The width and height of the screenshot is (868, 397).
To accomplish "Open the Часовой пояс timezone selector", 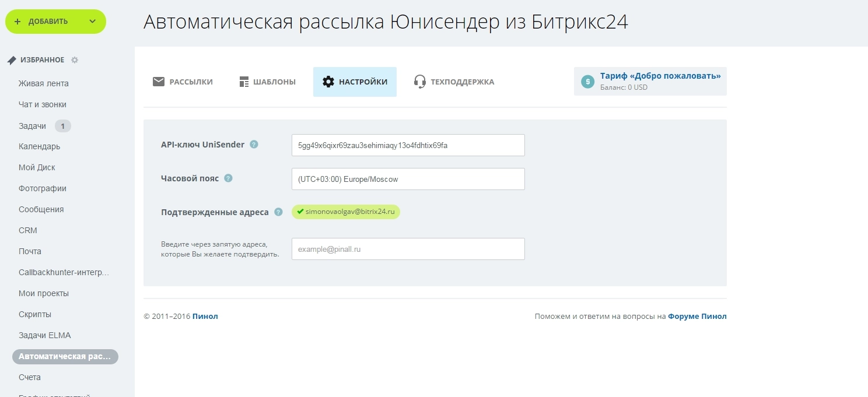I will (408, 179).
